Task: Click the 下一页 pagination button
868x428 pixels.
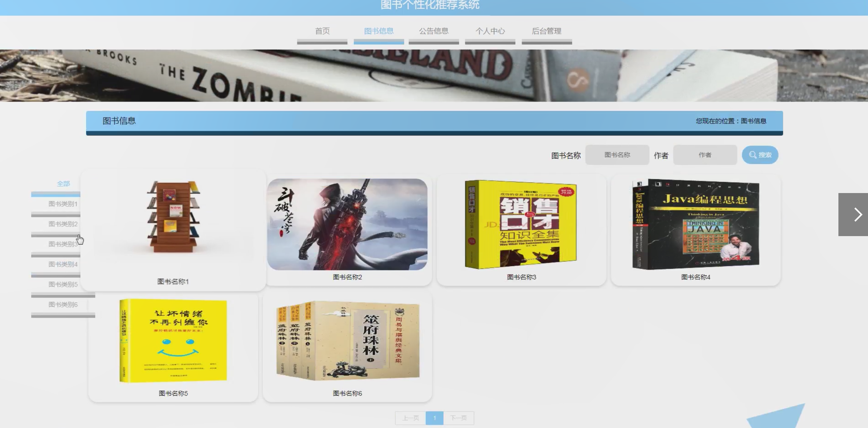Action: tap(458, 418)
